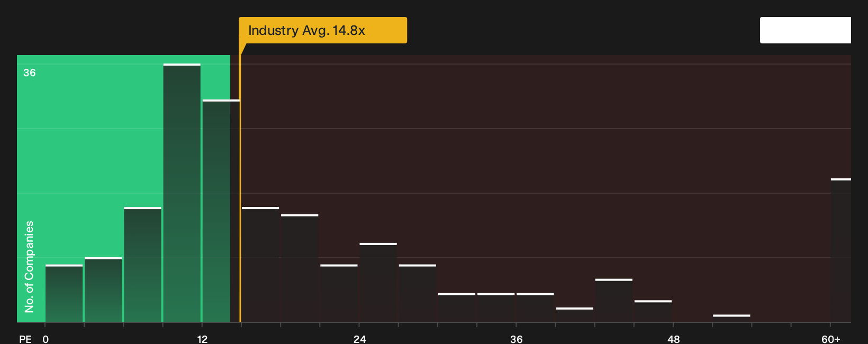Click the No. of Companies axis label

point(29,267)
